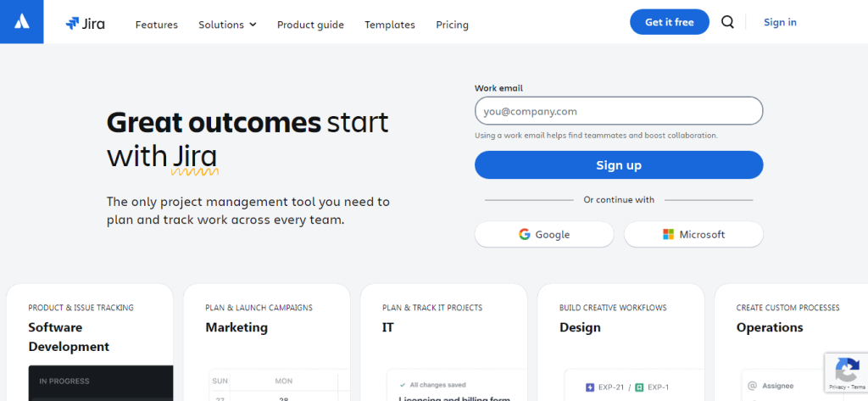
Task: Go to the Product guide page
Action: pos(310,25)
